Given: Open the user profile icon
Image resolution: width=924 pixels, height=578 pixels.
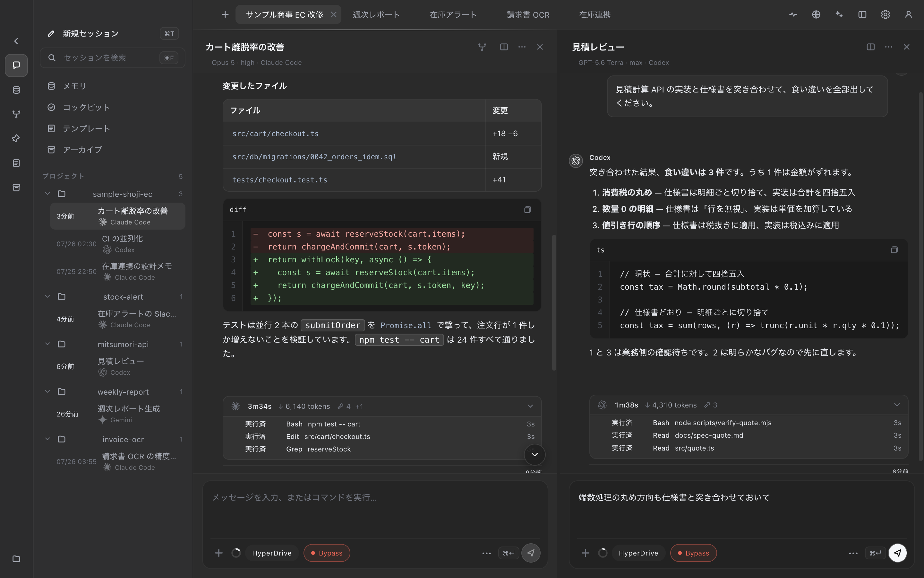Looking at the screenshot, I should [908, 14].
